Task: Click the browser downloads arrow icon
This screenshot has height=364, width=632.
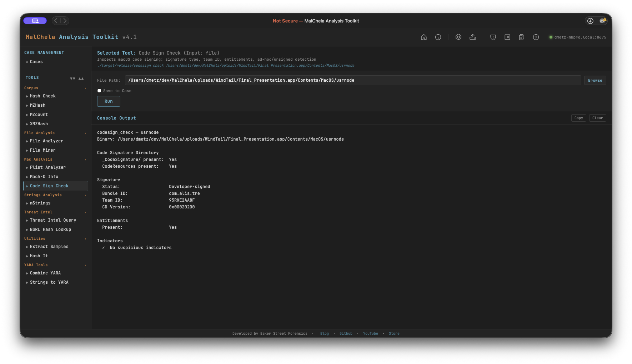Action: point(590,21)
